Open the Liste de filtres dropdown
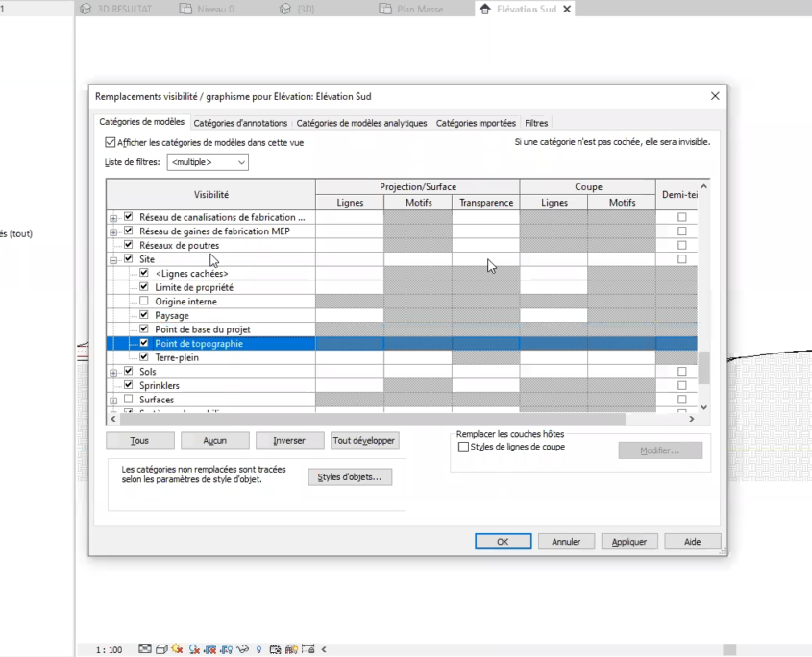The height and width of the screenshot is (657, 812). 208,162
